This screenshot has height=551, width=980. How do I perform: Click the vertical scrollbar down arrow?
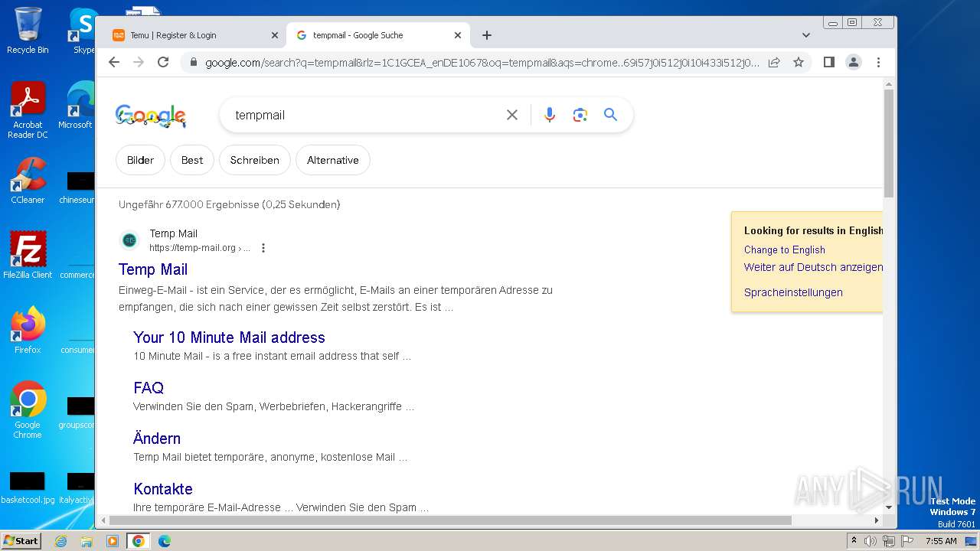(x=889, y=507)
